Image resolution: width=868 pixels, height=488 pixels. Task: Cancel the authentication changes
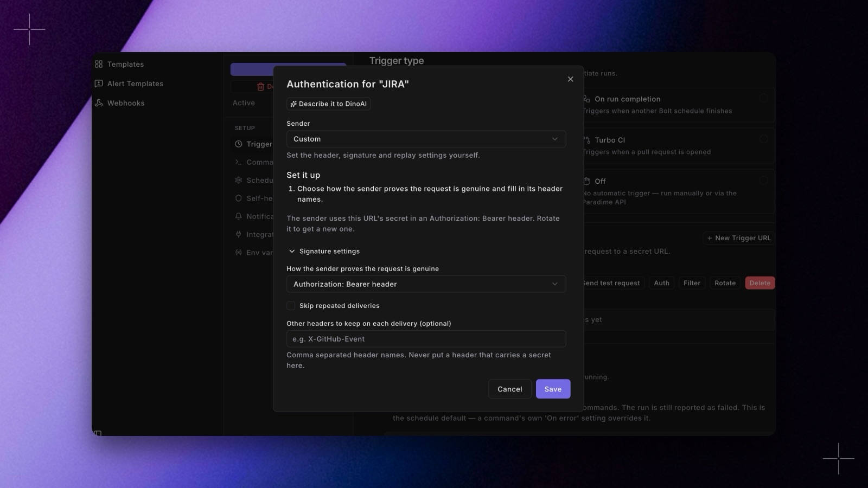click(x=509, y=389)
